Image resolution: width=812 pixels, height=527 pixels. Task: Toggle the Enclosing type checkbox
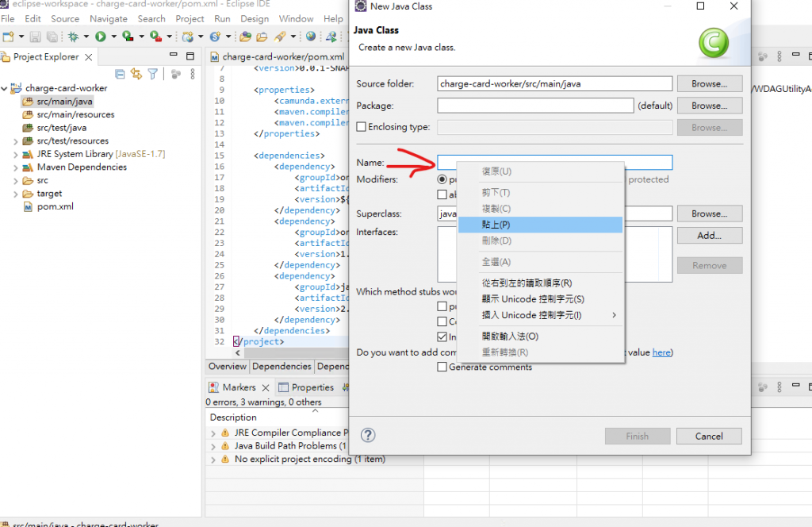[x=362, y=126]
